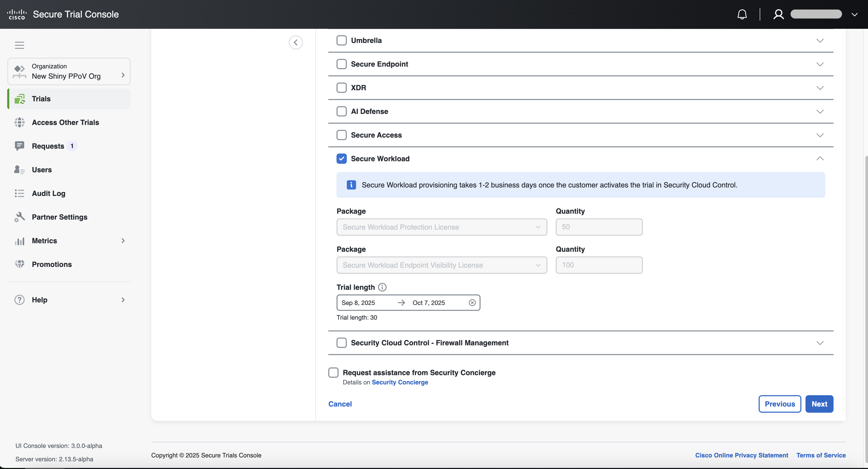Click the Trial length info icon
Viewport: 868px width, 469px height.
click(382, 287)
